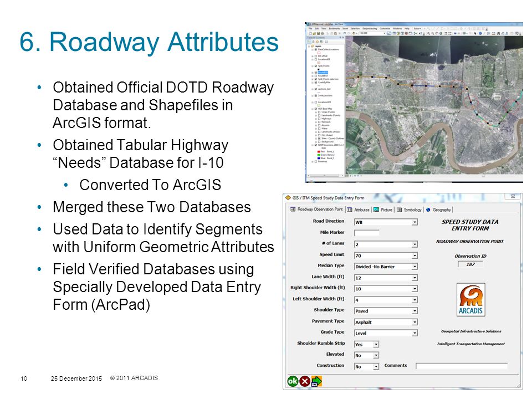
Task: Click the back arrow previous extent icon
Action: [x=456, y=33]
